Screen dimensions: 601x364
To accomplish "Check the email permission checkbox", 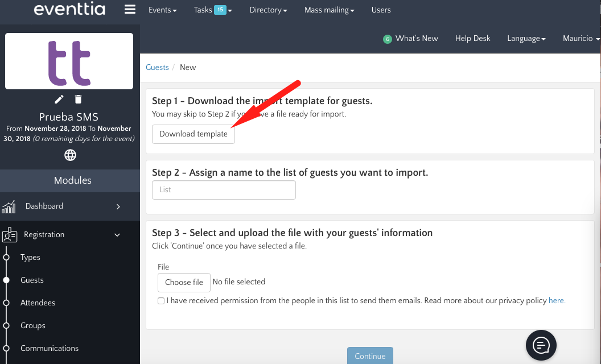I will point(161,301).
